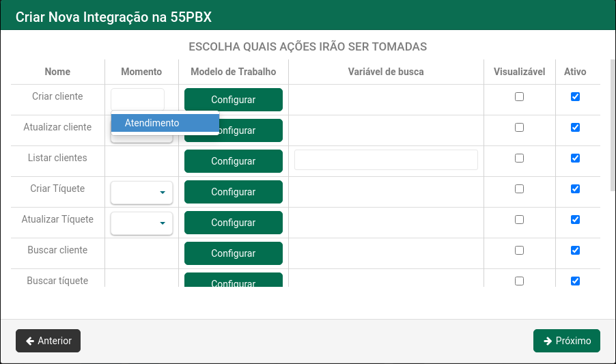Click Configurar for Atualizar cliente
Image resolution: width=616 pixels, height=364 pixels.
pos(251,130)
